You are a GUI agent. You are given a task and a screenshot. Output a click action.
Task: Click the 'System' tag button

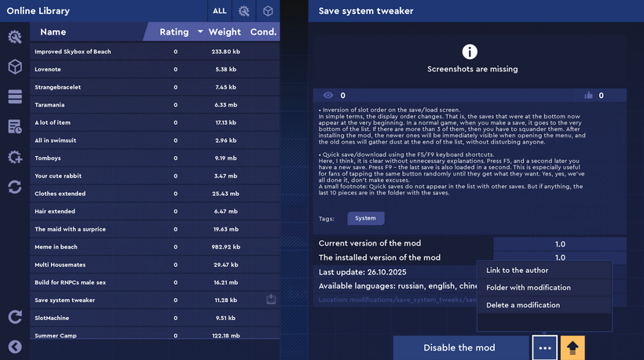[x=365, y=218]
